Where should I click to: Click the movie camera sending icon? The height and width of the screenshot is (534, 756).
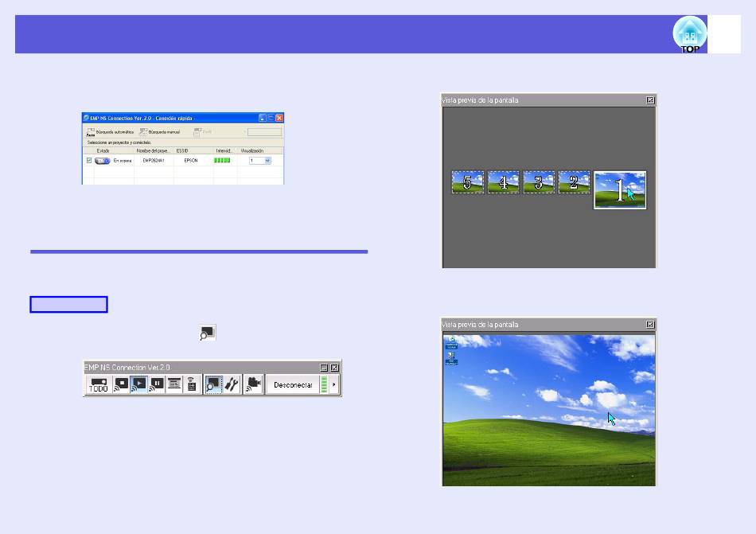click(253, 384)
